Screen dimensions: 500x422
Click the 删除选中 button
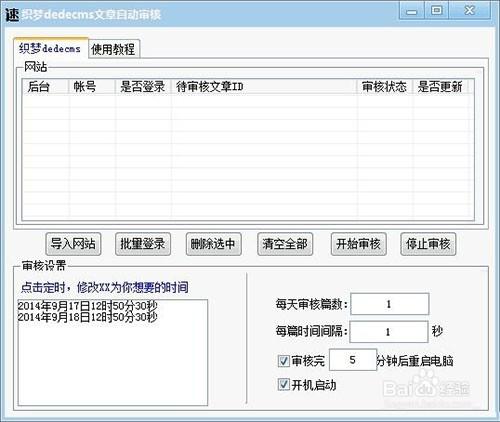point(213,244)
